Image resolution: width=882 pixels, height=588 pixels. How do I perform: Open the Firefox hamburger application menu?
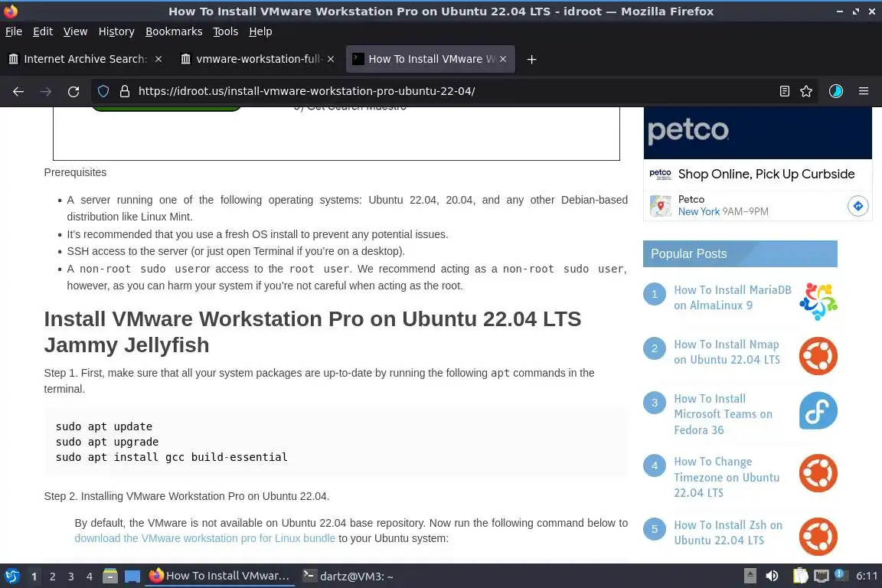[x=864, y=91]
